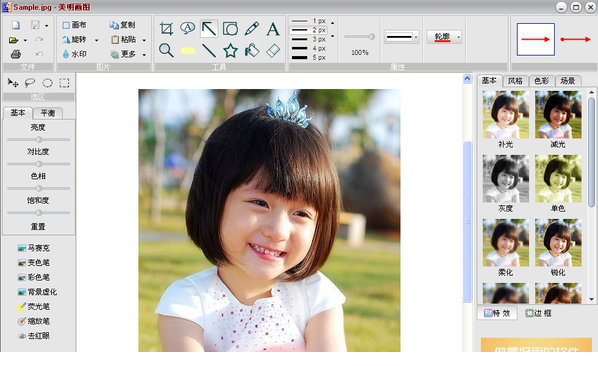Image resolution: width=598 pixels, height=366 pixels.
Task: Select the paint bucket fill tool
Action: (x=252, y=50)
